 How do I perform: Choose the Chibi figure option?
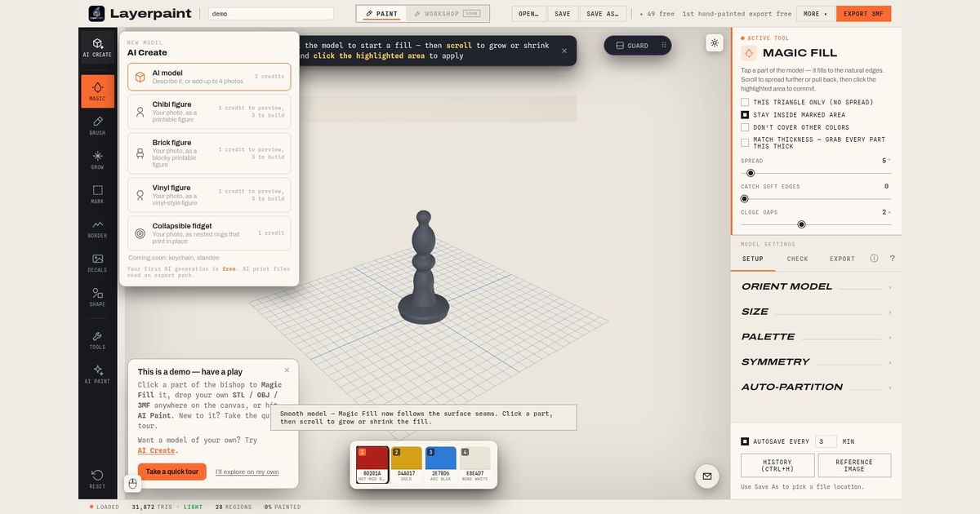coord(209,112)
